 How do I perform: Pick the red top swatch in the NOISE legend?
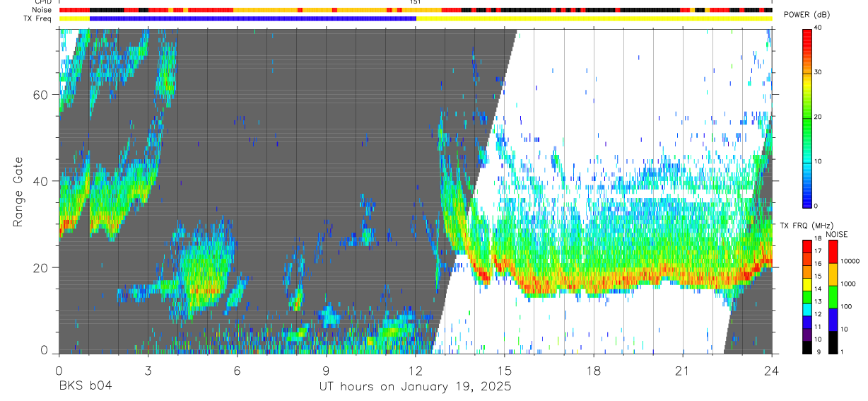coord(833,251)
